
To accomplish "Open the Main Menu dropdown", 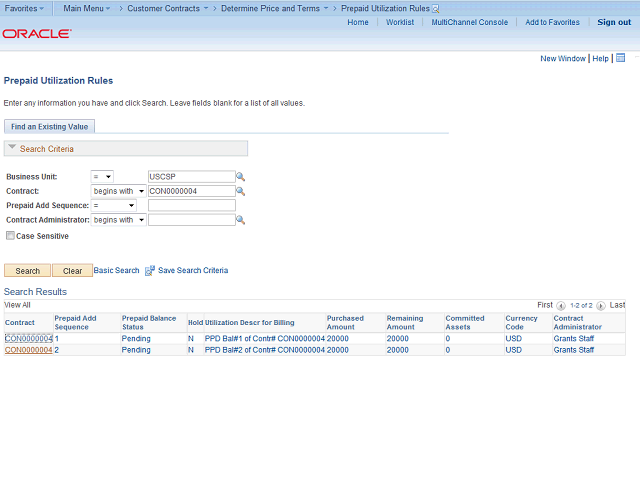I will tap(87, 9).
